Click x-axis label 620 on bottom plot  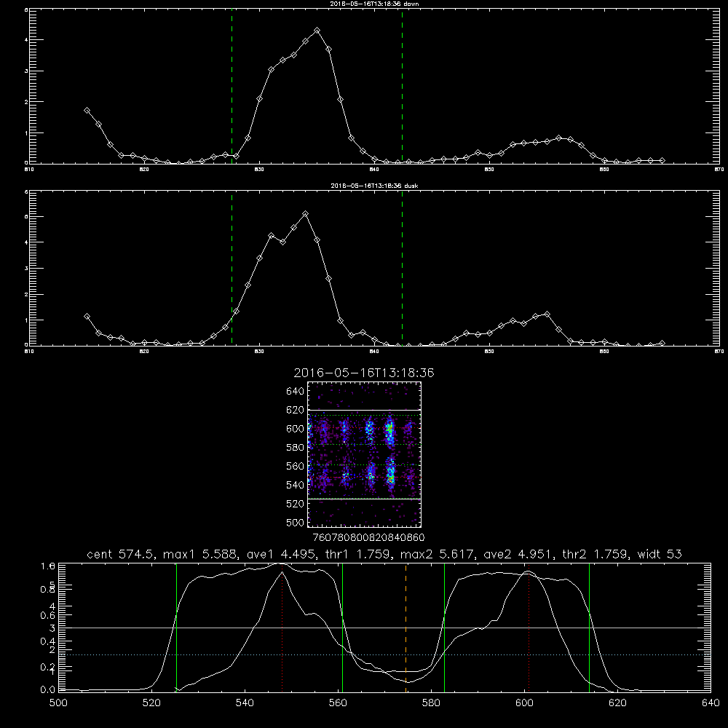pyautogui.click(x=617, y=703)
